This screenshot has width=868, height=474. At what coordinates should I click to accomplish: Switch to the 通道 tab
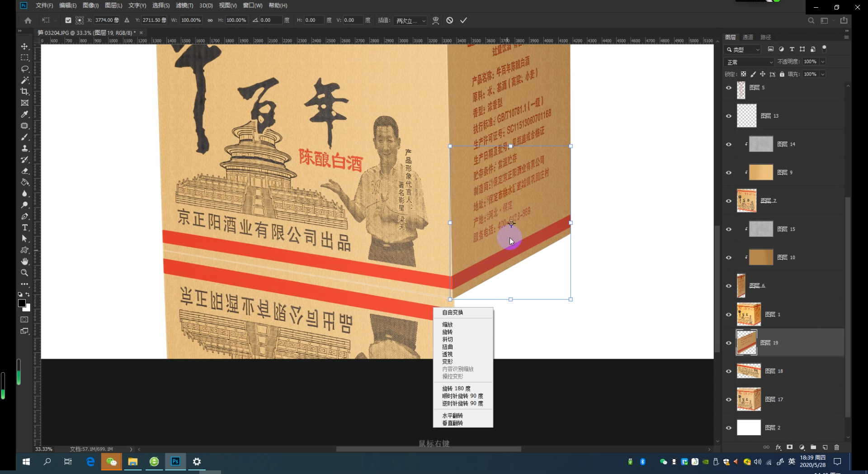click(748, 37)
